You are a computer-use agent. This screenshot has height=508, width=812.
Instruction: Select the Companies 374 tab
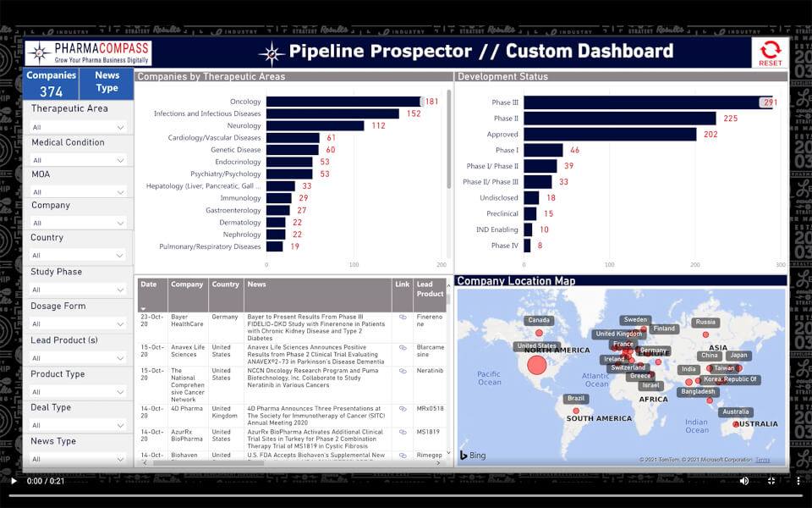click(x=52, y=84)
